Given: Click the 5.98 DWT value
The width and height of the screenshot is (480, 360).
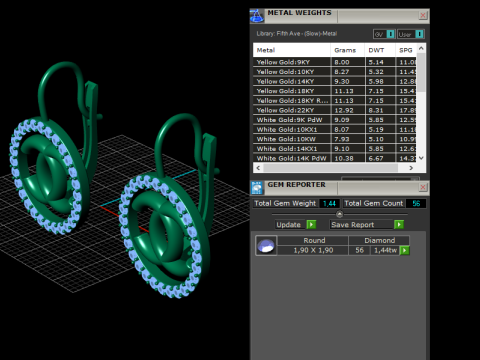Looking at the screenshot, I should coord(376,81).
